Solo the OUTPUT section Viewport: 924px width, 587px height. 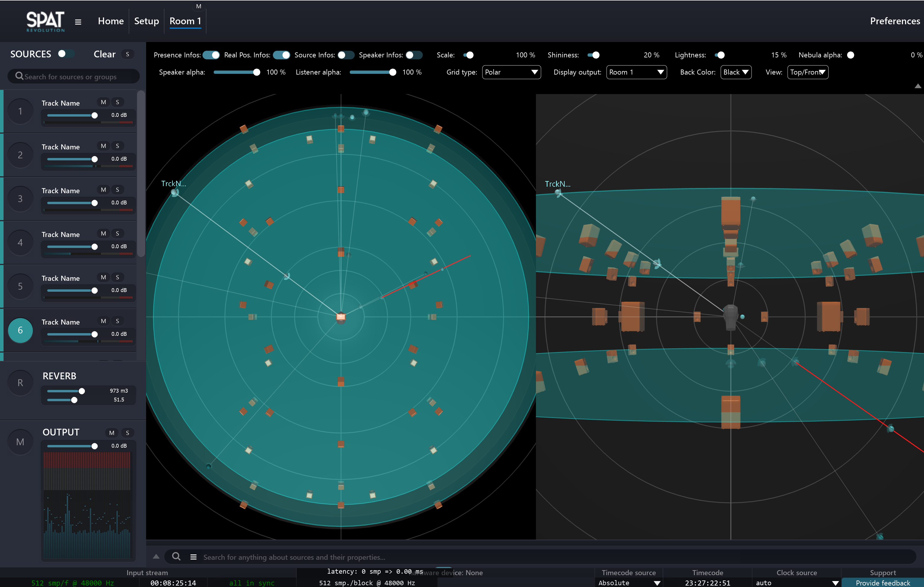click(x=127, y=433)
